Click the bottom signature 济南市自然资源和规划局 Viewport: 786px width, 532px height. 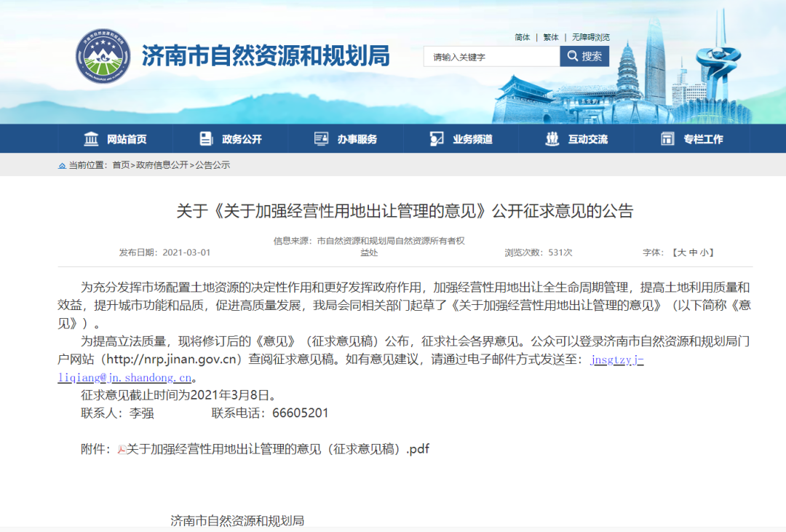click(x=237, y=521)
